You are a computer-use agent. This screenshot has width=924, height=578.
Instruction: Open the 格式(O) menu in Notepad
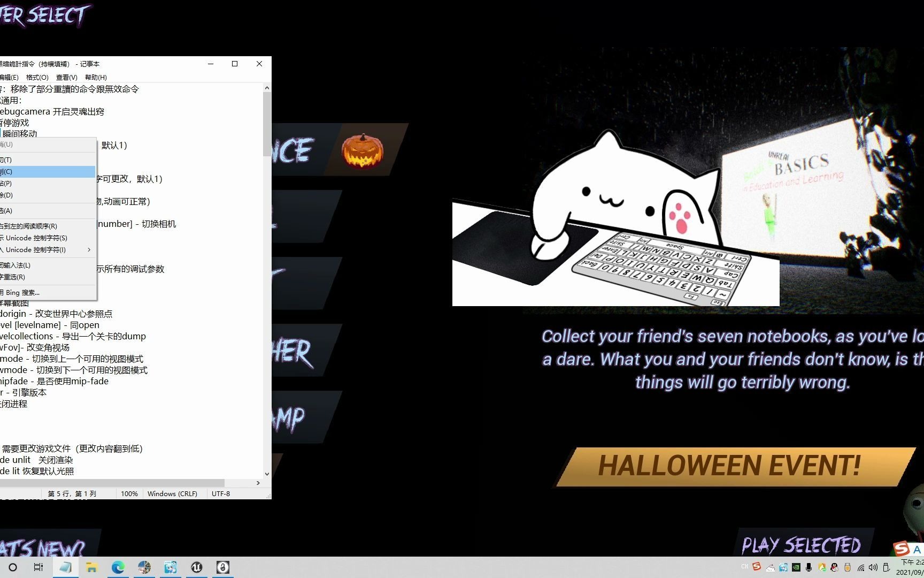(x=37, y=77)
